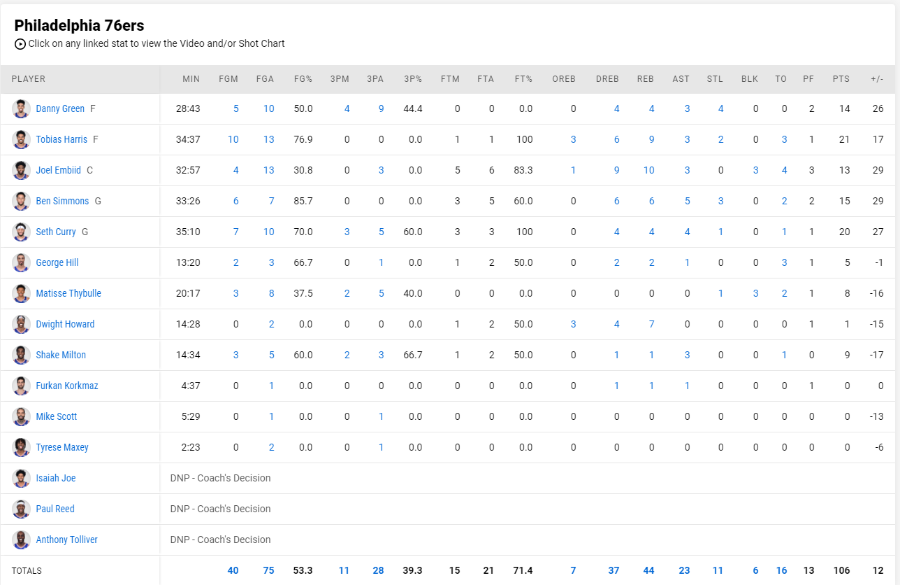Viewport: 900px width, 585px height.
Task: Click the PTS column header
Action: click(x=841, y=79)
